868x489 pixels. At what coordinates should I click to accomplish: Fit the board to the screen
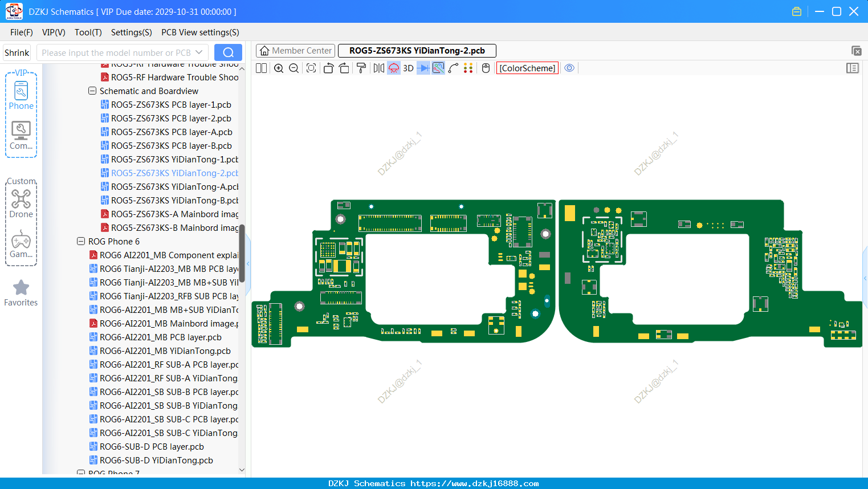311,68
